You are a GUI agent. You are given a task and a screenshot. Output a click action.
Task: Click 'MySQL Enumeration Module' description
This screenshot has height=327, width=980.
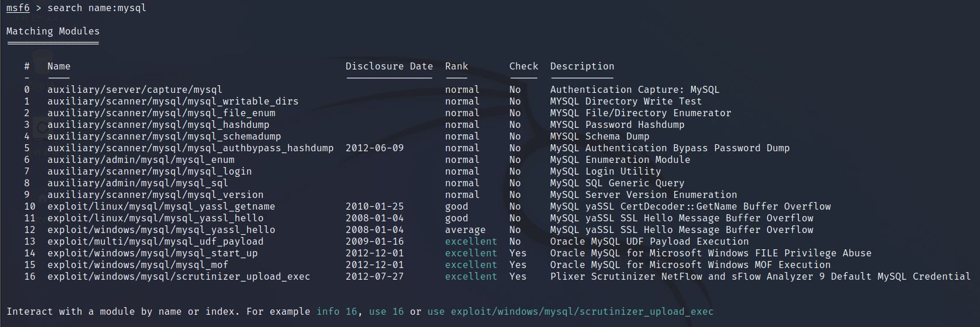tap(620, 160)
